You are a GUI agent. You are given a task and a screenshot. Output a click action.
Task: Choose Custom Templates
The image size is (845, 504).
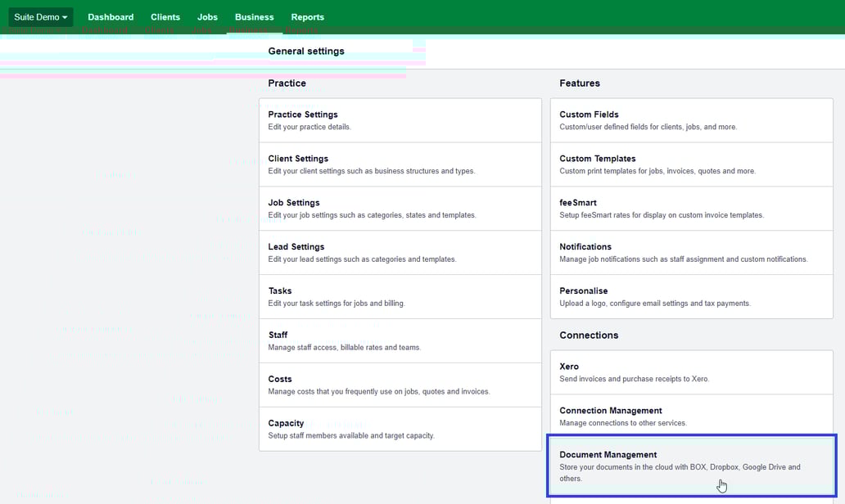pos(691,164)
